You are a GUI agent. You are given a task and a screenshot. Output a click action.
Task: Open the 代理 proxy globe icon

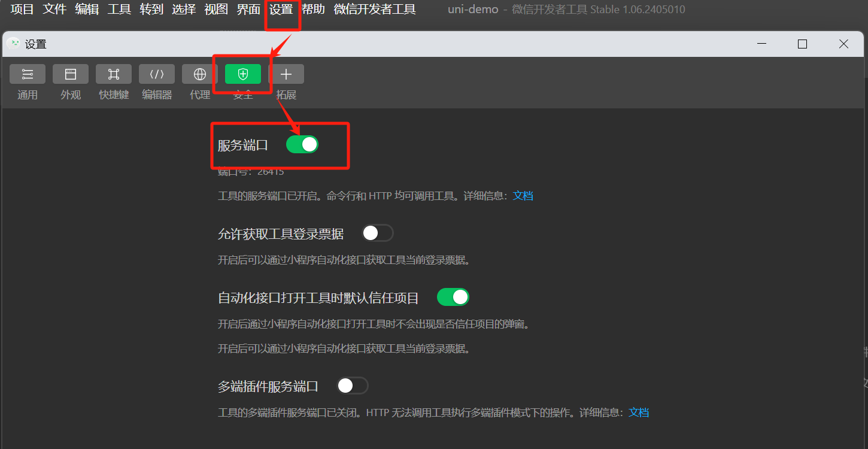coord(200,74)
